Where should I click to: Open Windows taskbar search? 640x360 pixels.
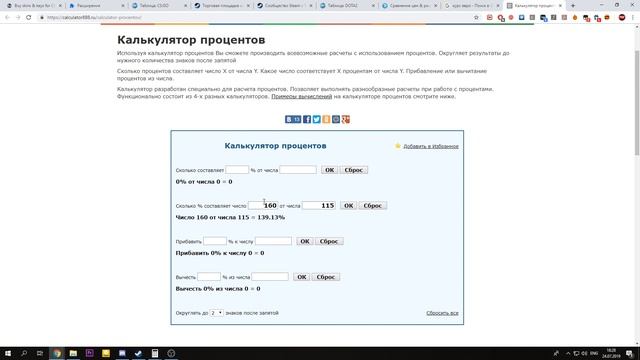24,353
